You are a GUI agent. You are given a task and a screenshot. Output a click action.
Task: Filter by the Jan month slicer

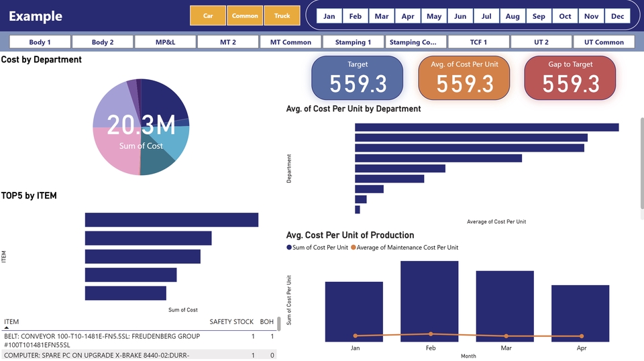click(329, 16)
